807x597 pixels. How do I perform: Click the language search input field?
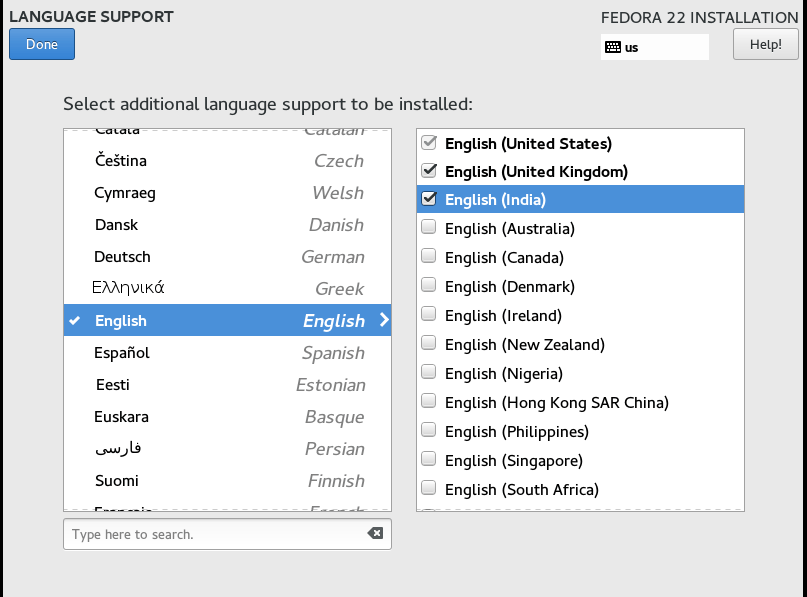[227, 534]
